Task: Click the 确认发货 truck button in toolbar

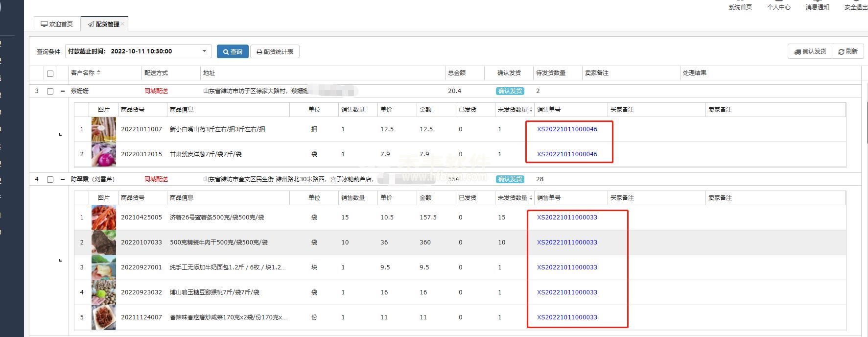Action: click(810, 51)
